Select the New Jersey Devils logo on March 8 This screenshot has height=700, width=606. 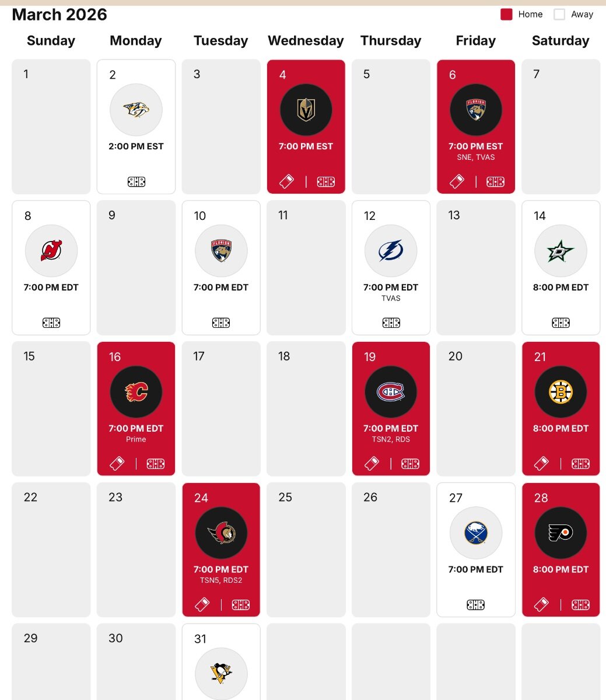pyautogui.click(x=51, y=251)
